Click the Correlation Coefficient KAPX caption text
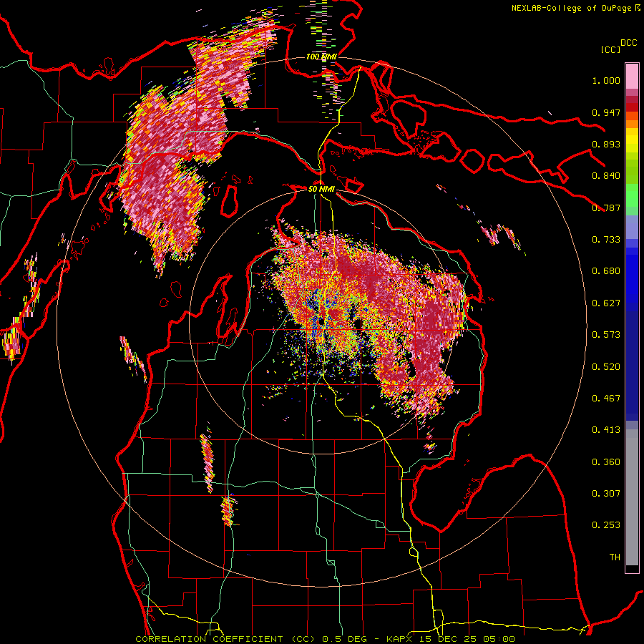The height and width of the screenshot is (644, 644). tap(325, 639)
